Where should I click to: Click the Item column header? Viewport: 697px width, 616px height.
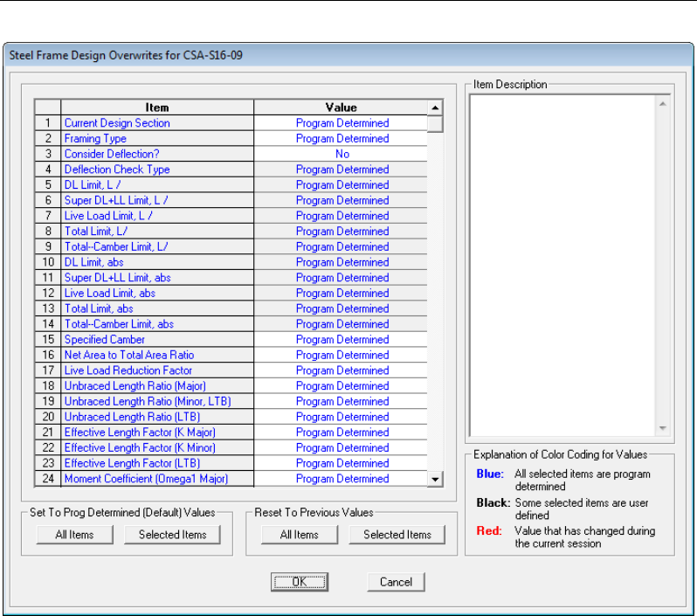(x=157, y=107)
